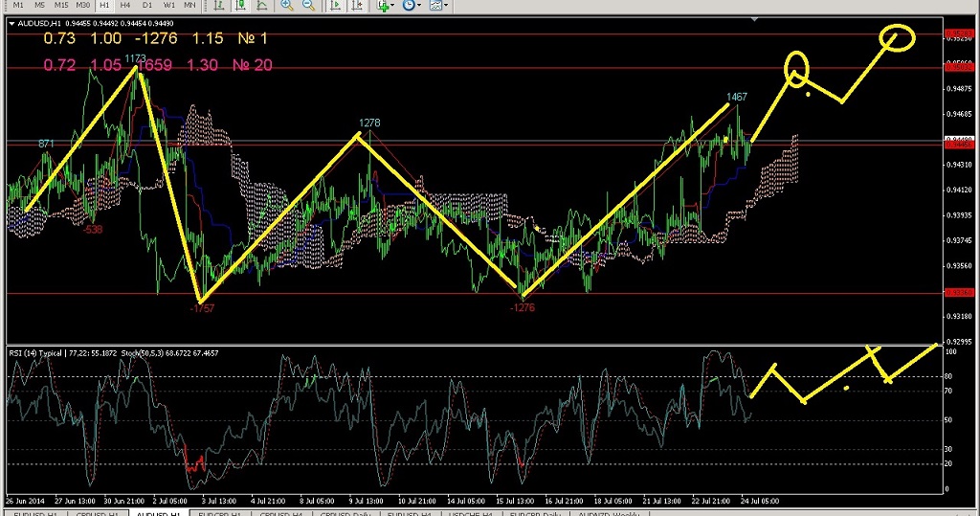
Task: Switch chart to the M15 timeframe
Action: pos(60,5)
